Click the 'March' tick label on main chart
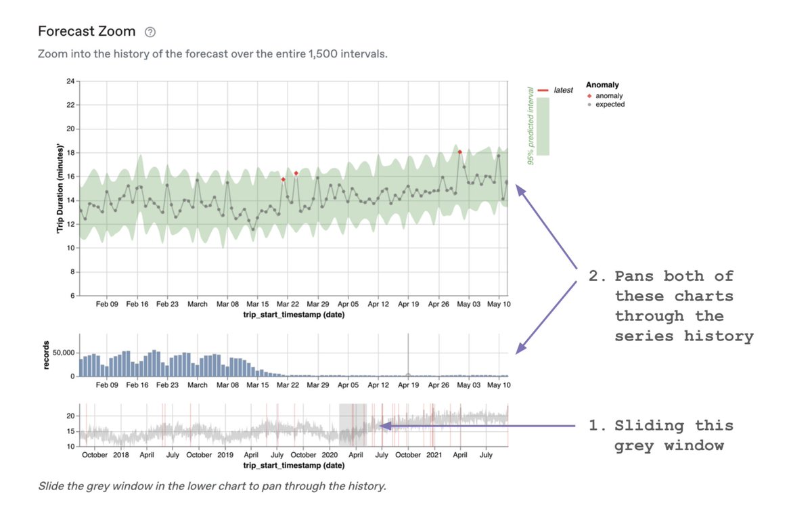Screen dimensions: 812x507 click(198, 305)
